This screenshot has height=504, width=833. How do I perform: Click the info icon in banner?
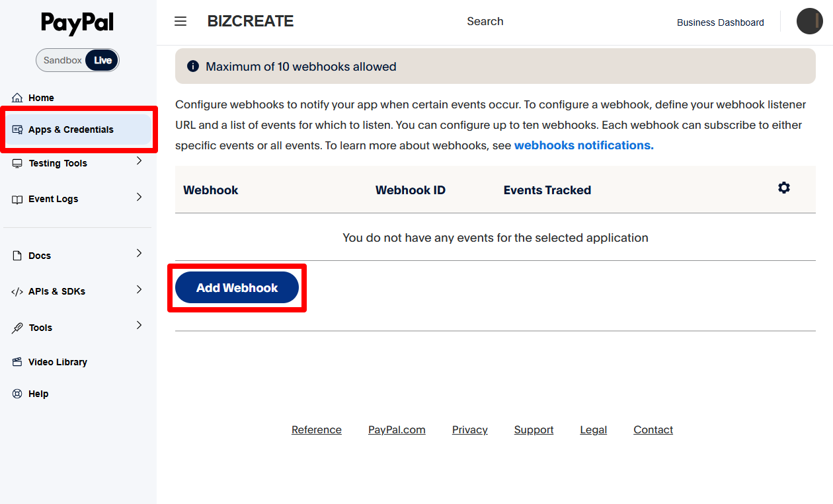pyautogui.click(x=193, y=67)
